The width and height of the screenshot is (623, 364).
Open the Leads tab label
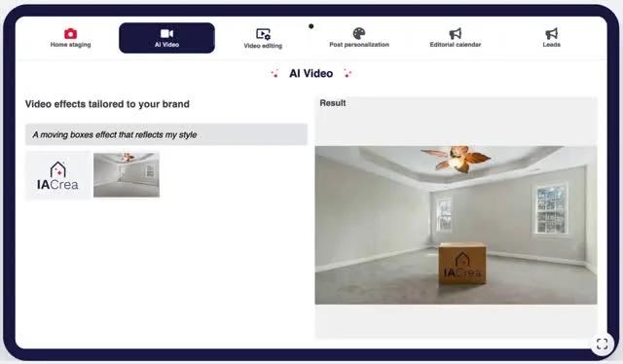pos(552,45)
